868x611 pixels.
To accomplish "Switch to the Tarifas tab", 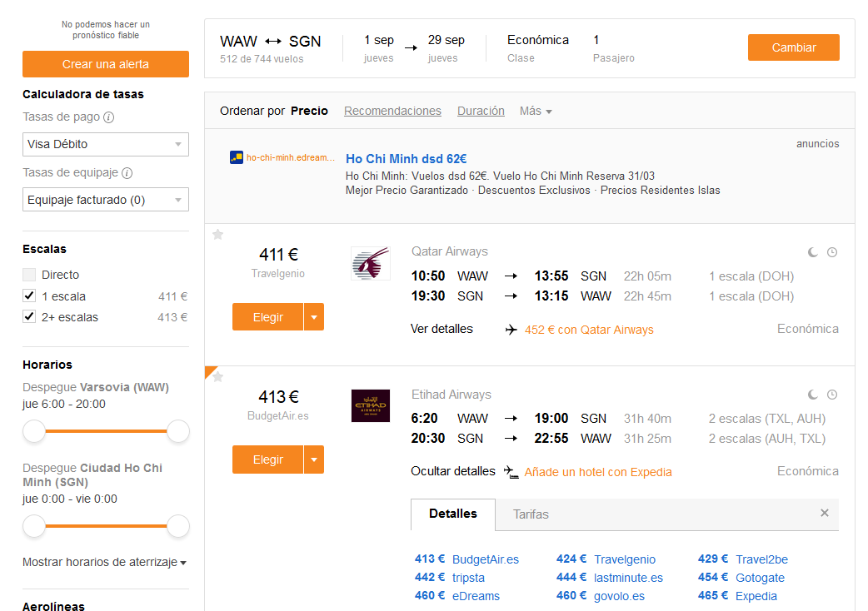I will click(x=531, y=514).
